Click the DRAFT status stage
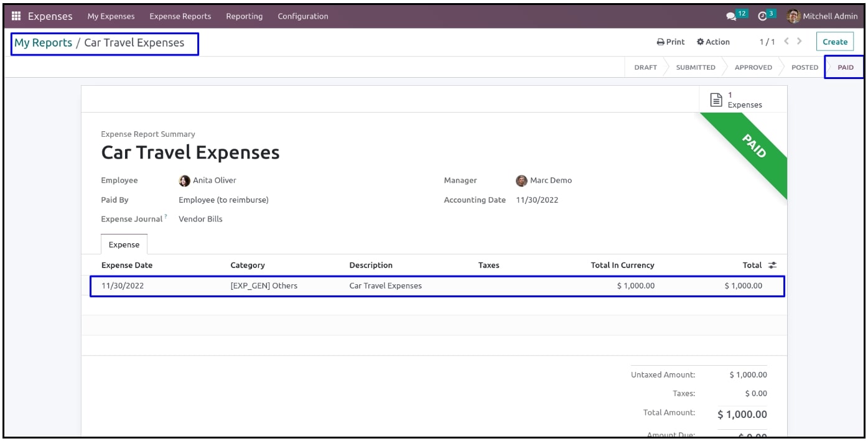The height and width of the screenshot is (441, 868). pos(645,67)
